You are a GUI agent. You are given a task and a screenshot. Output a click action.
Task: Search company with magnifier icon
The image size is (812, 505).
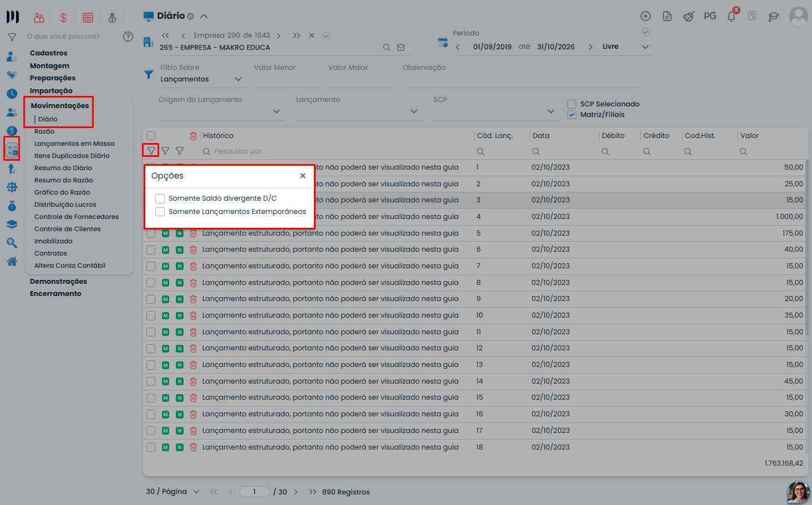(387, 48)
